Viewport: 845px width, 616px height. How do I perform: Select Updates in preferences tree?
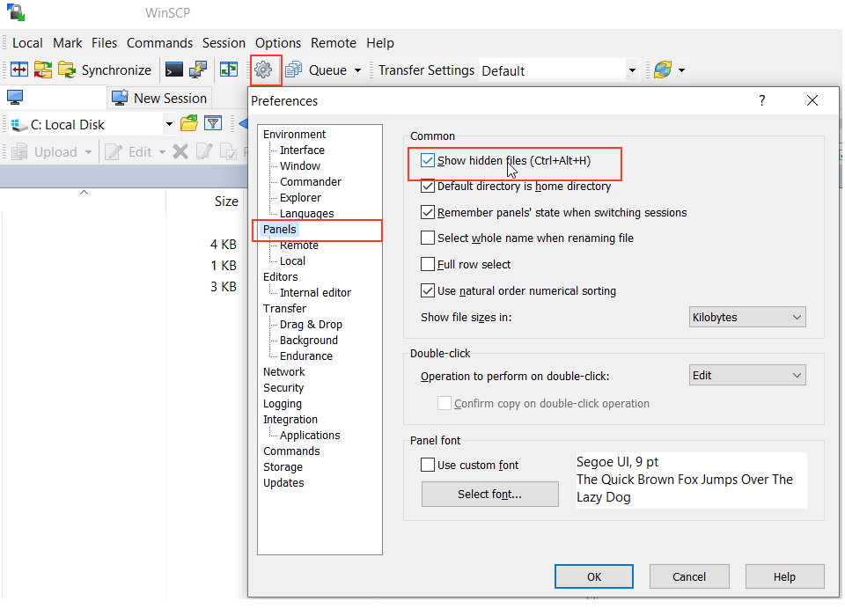coord(283,483)
